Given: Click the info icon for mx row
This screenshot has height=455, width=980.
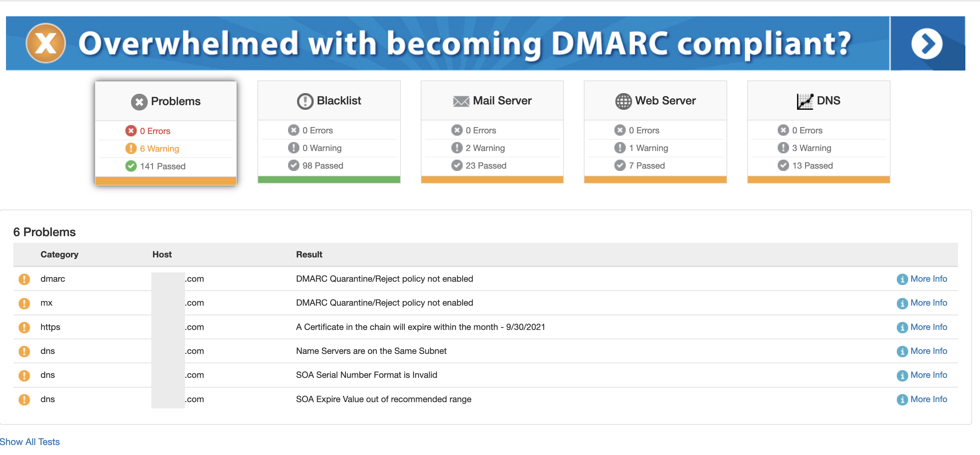Looking at the screenshot, I should (x=902, y=303).
